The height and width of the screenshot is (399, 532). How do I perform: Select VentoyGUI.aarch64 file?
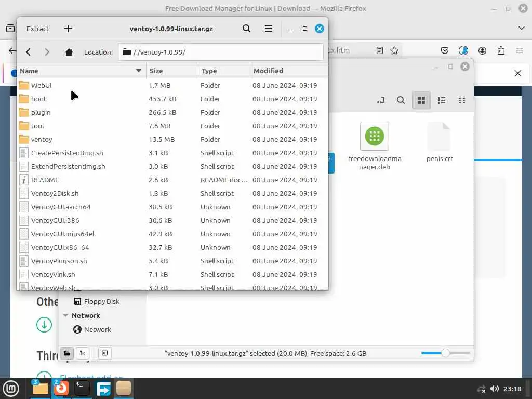pyautogui.click(x=172, y=207)
